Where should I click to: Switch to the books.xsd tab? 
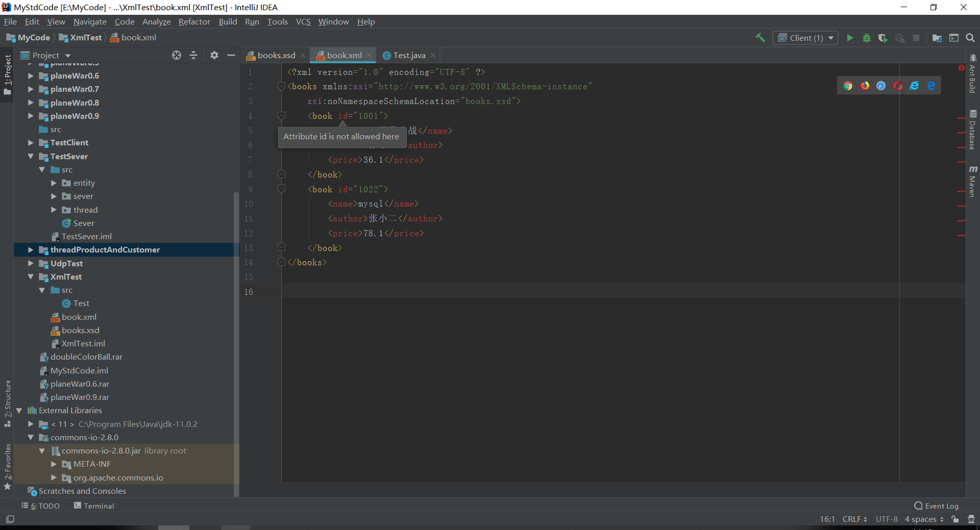pos(276,55)
